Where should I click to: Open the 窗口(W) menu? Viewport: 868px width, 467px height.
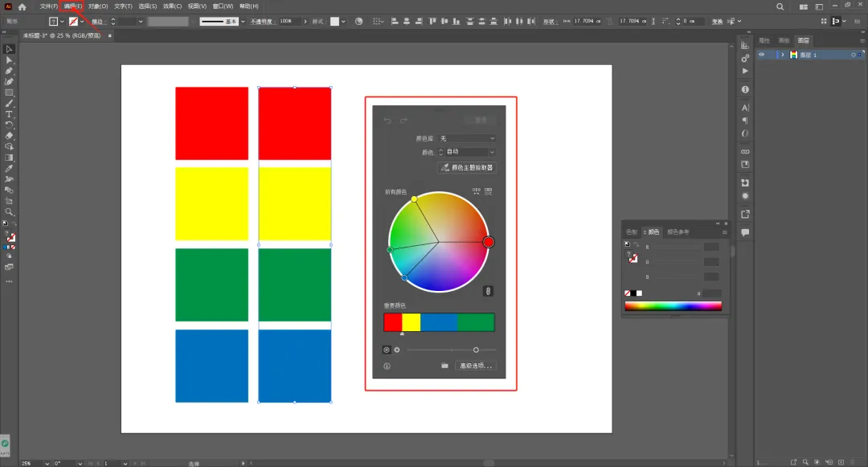pos(223,6)
